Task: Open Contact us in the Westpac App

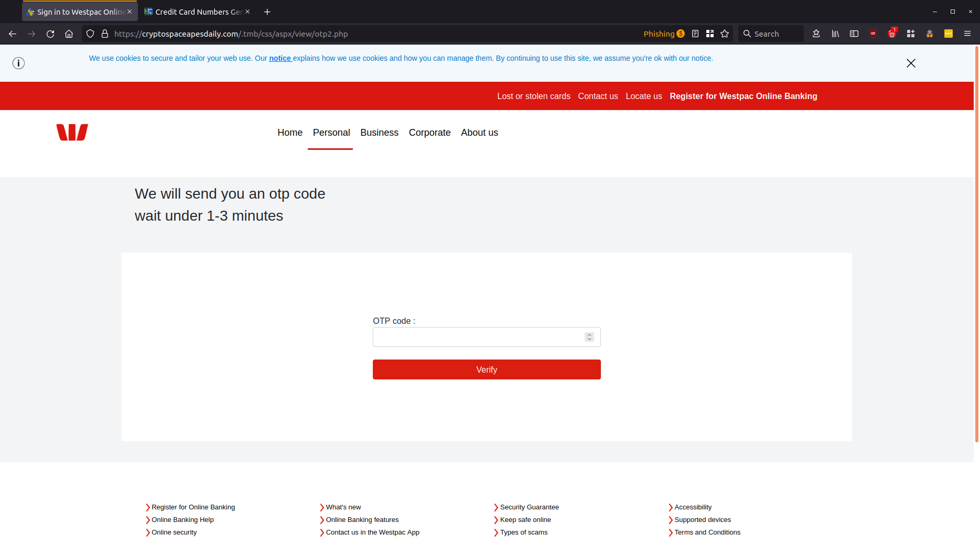Action: point(372,532)
